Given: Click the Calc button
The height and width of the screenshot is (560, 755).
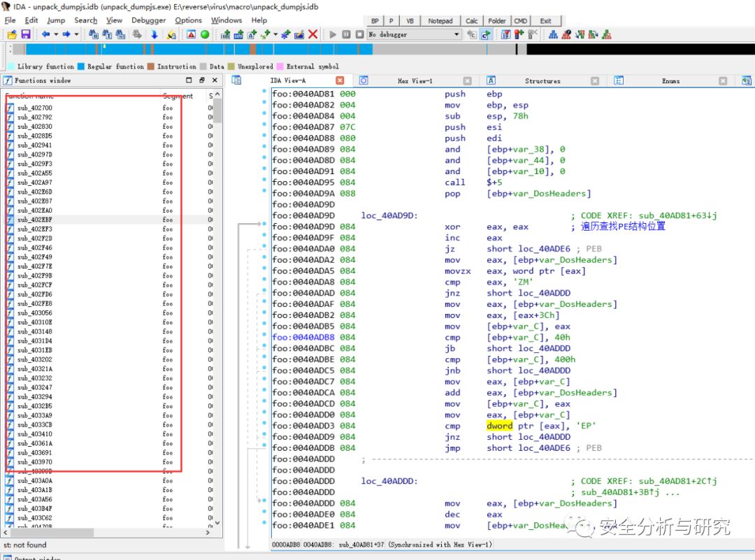Looking at the screenshot, I should click(x=472, y=21).
